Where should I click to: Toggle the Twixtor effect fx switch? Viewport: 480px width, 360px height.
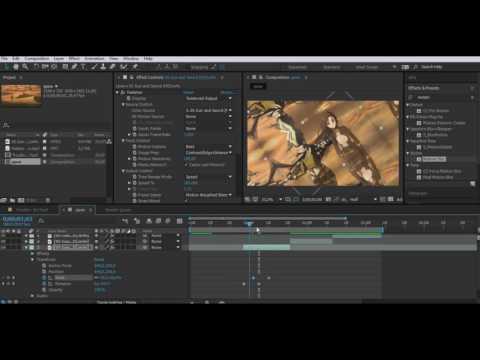(123, 92)
